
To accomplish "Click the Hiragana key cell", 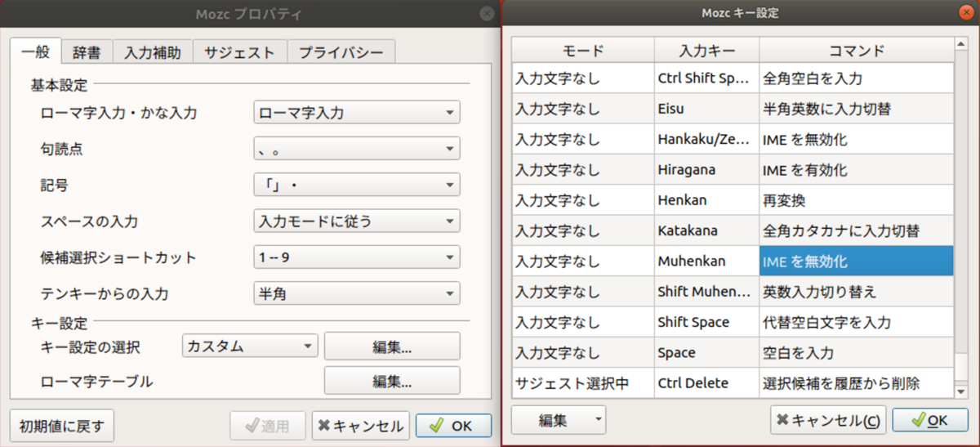I will pos(706,170).
